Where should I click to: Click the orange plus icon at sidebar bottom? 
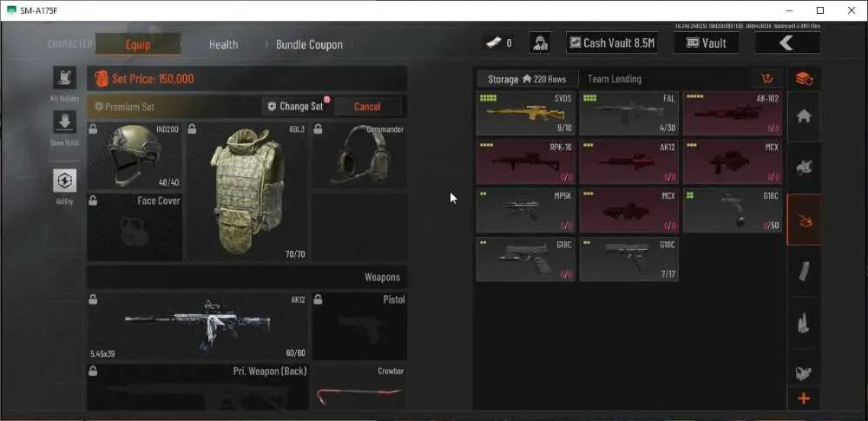click(804, 398)
